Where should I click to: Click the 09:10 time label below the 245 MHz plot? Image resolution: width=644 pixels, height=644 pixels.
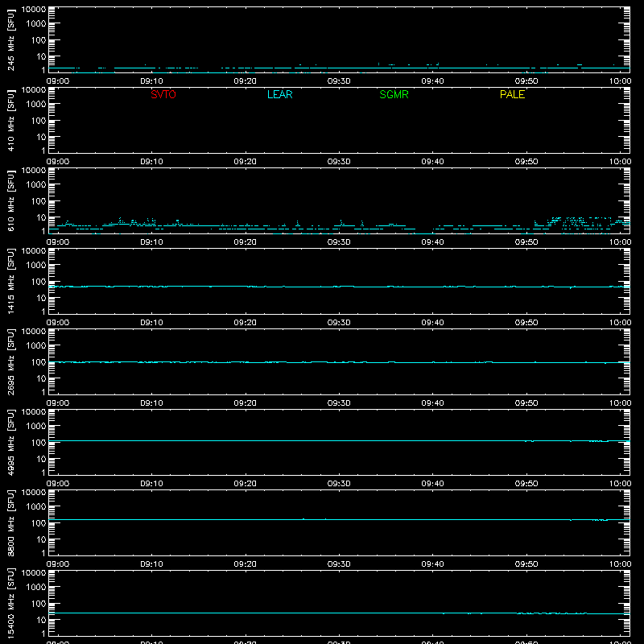tap(151, 81)
